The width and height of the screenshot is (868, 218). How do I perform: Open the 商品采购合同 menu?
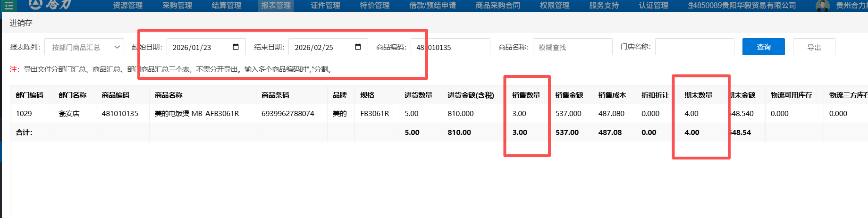click(x=497, y=6)
